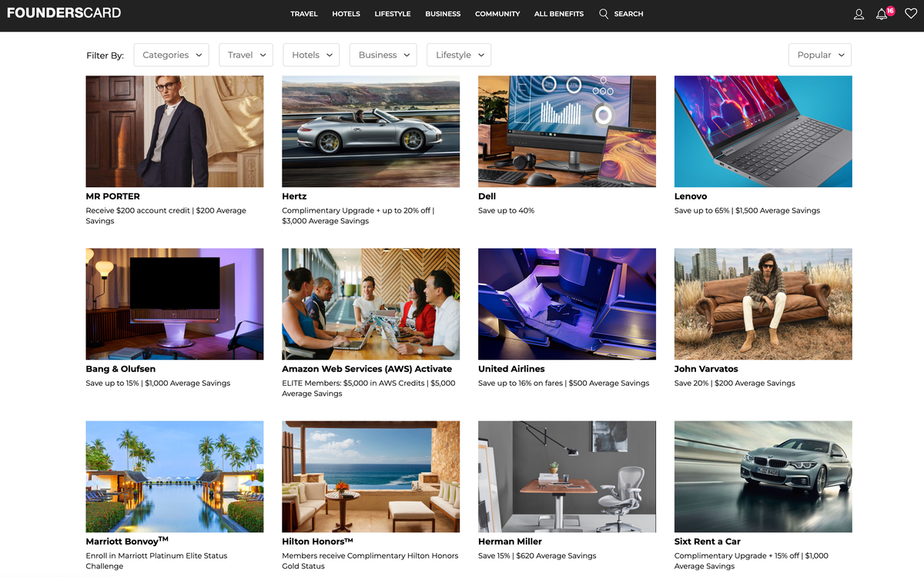Open the notifications bell icon
The width and height of the screenshot is (924, 577).
(x=882, y=14)
